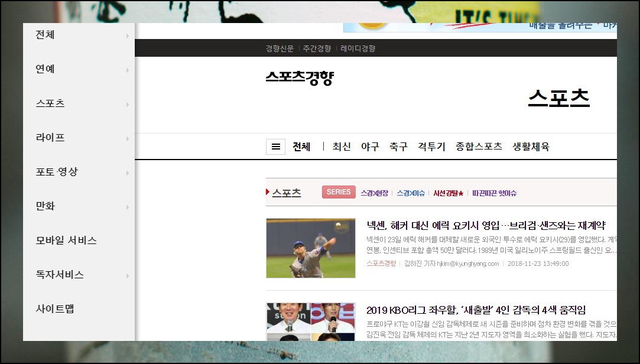Switch to the 축구 tab
Image resolution: width=640 pixels, height=364 pixels.
tap(398, 147)
